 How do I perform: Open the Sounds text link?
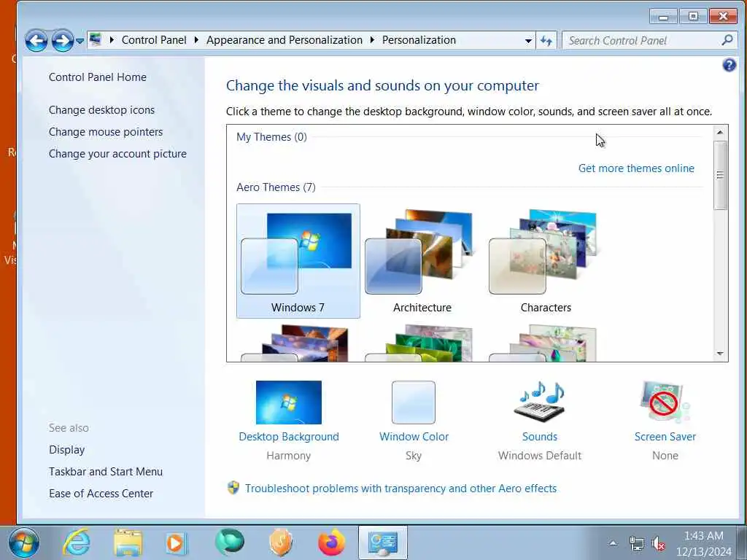540,437
